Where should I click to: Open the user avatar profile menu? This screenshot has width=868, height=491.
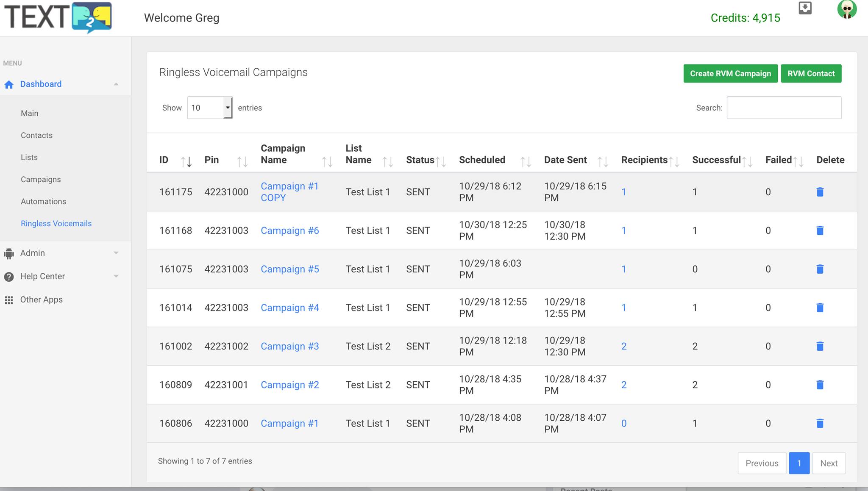point(847,9)
